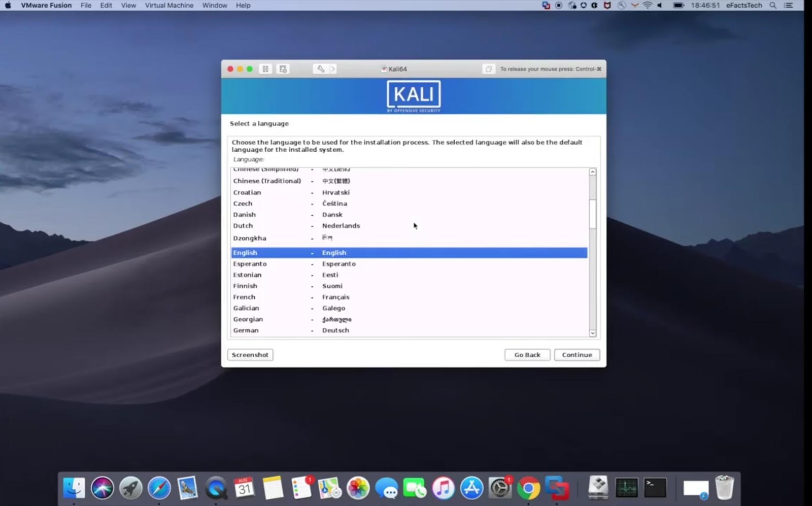Click the eFactsTech user menu

[x=744, y=6]
